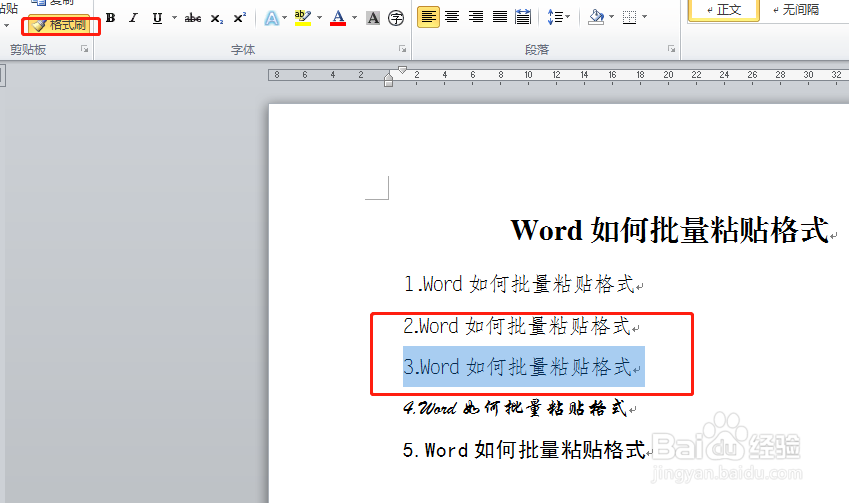
Task: Activate the Format Painter (格式刷) button
Action: (60, 25)
